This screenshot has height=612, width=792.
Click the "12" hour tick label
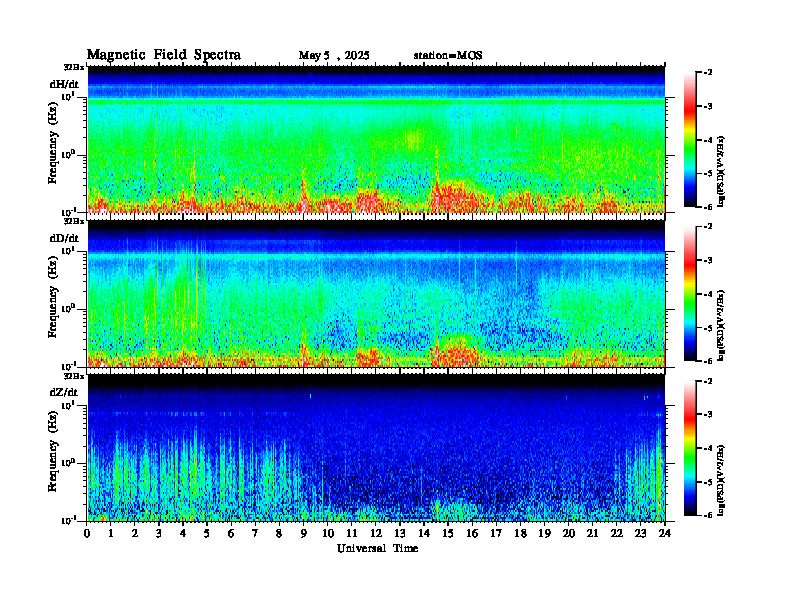376,533
